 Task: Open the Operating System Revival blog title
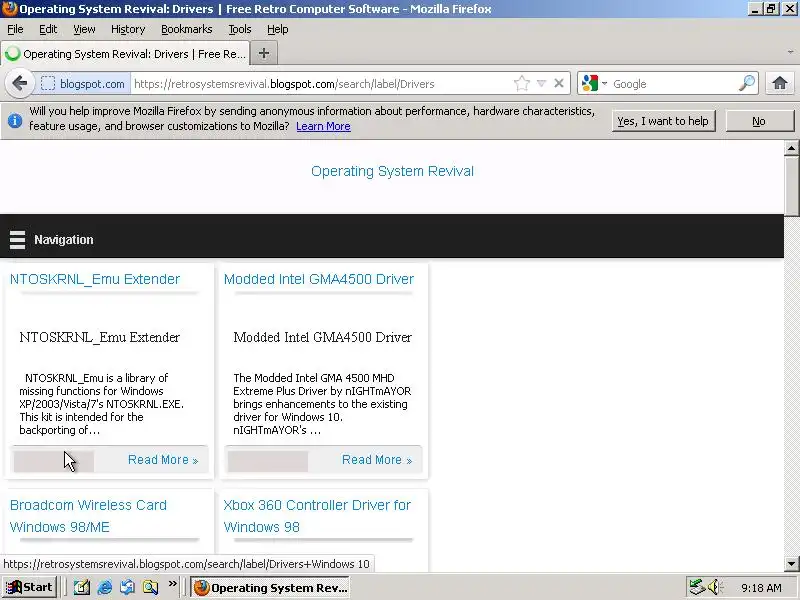392,171
